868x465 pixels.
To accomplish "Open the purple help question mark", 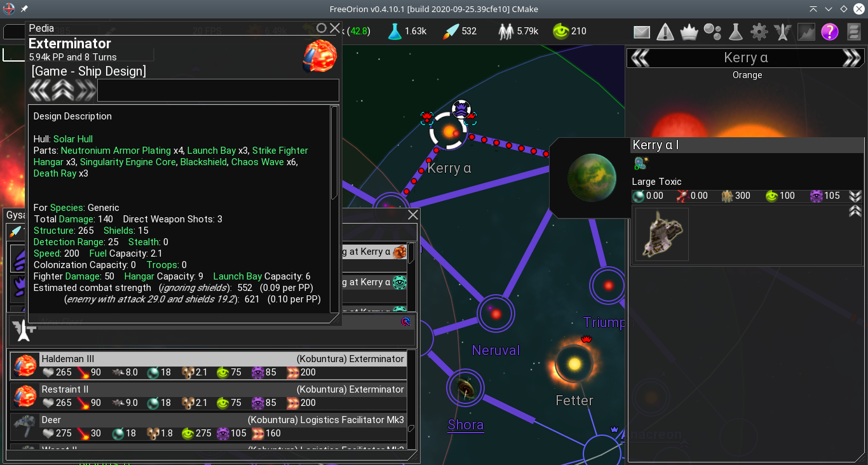I will [x=830, y=31].
